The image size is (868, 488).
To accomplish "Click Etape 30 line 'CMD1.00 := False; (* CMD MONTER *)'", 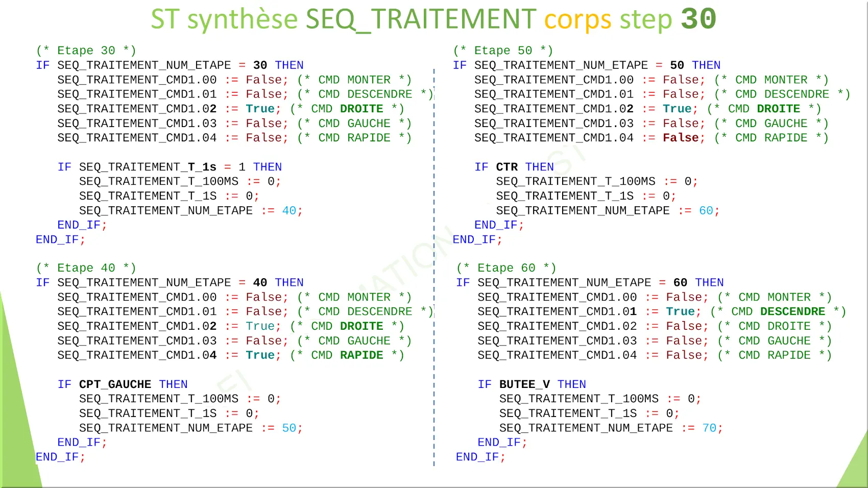I will pos(234,80).
